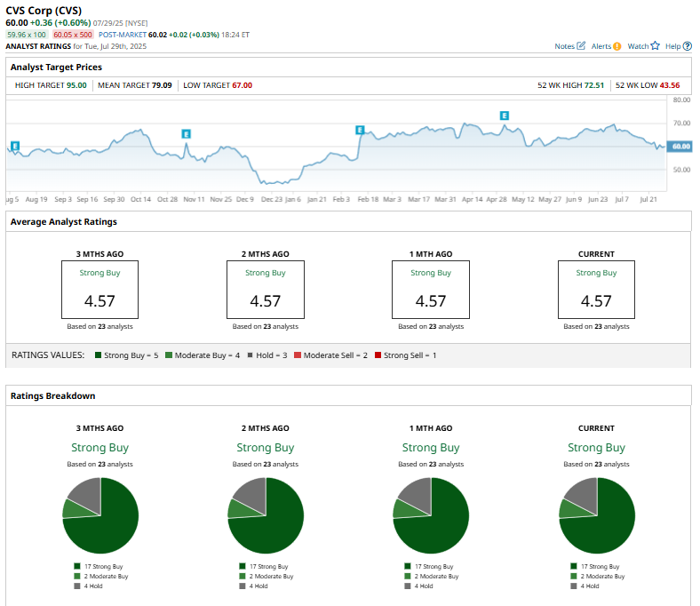Image resolution: width=700 pixels, height=606 pixels.
Task: Click the LOW TARGET 67.00 value
Action: coord(242,85)
